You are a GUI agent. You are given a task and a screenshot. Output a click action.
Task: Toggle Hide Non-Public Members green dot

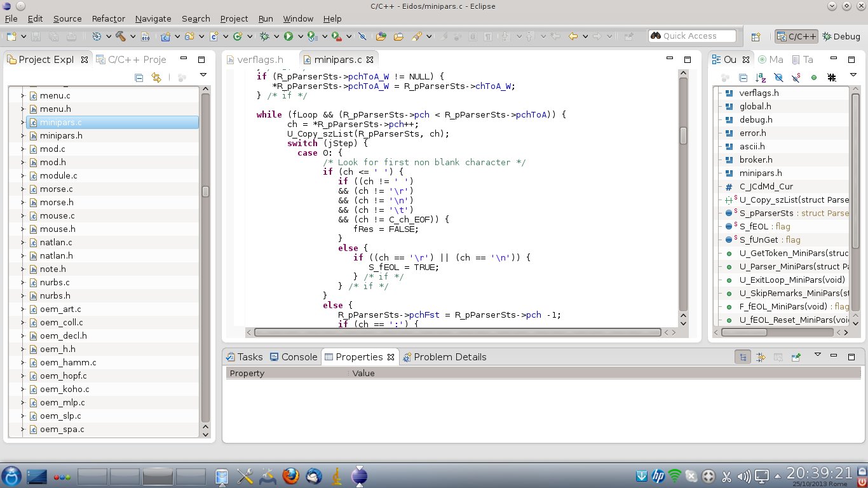point(814,78)
